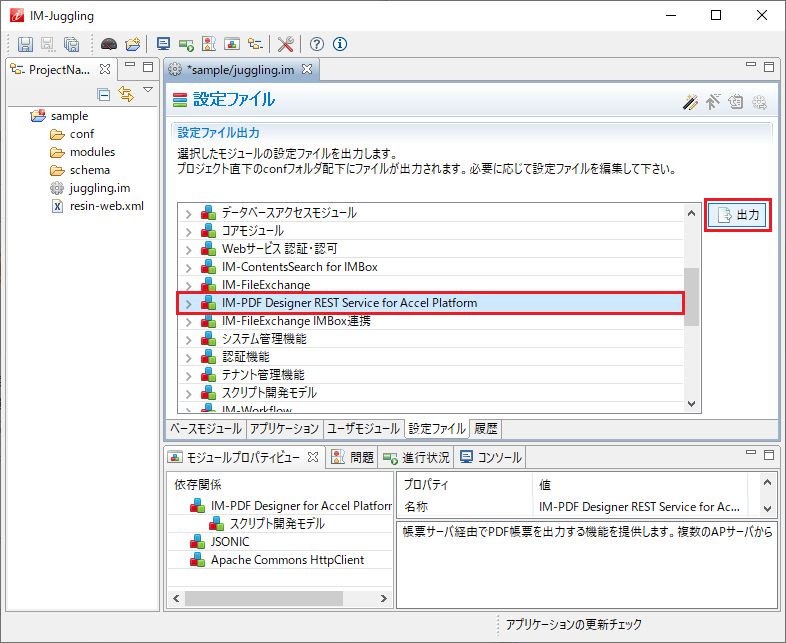This screenshot has width=786, height=643.
Task: Maximize the editor area
Action: (769, 67)
